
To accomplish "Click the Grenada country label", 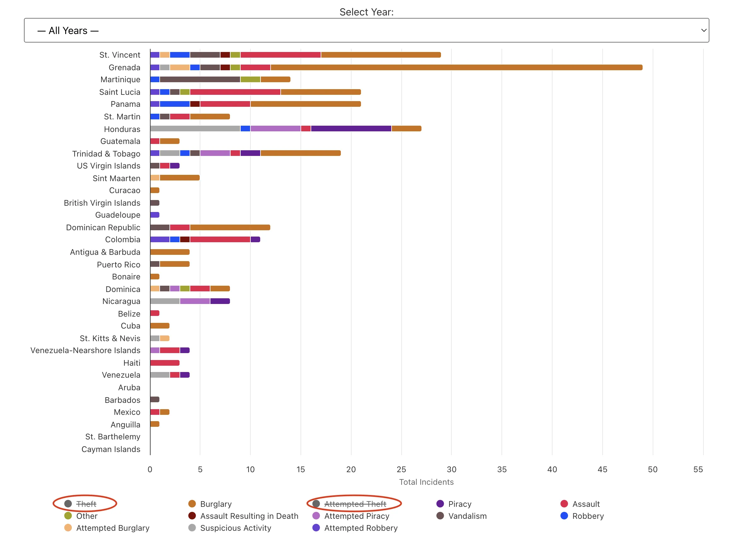I will tap(125, 67).
